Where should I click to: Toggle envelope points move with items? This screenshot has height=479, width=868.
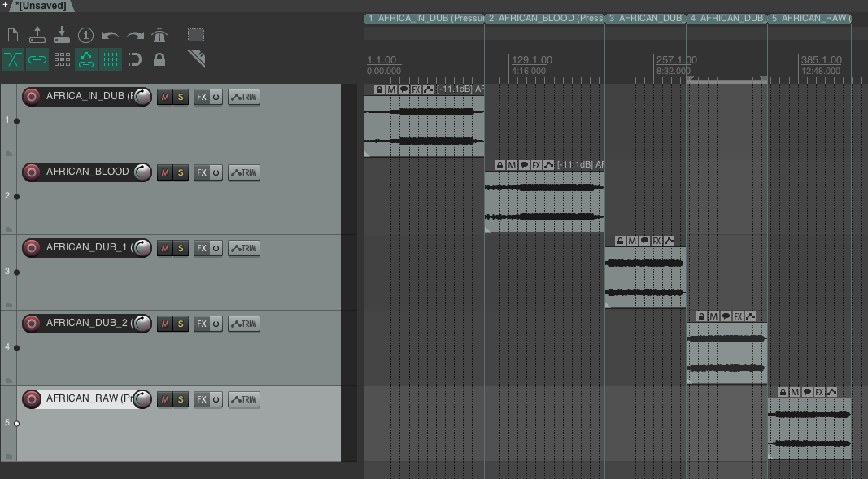pyautogui.click(x=85, y=59)
